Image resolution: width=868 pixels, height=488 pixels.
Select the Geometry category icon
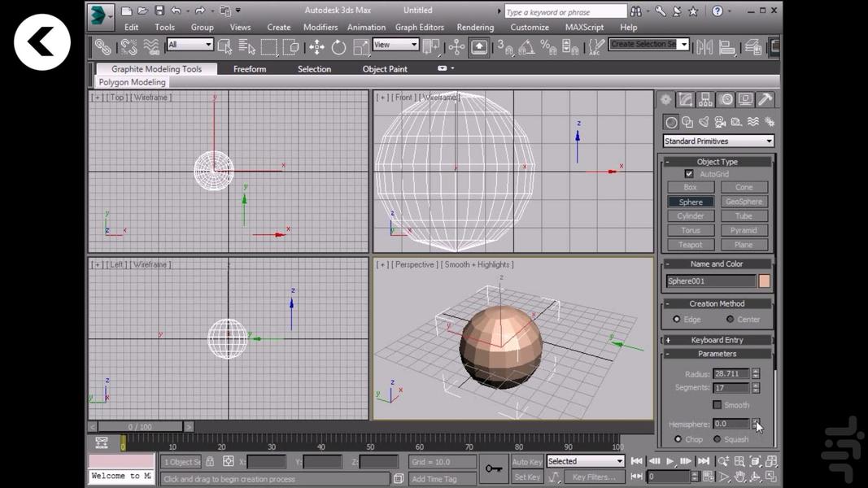point(671,121)
